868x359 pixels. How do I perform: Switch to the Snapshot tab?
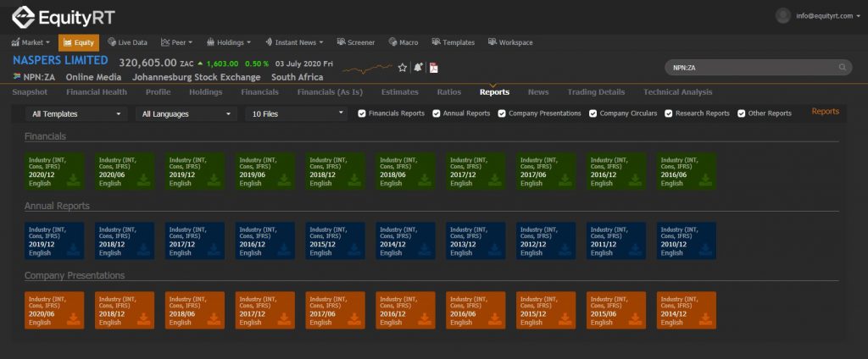pos(30,92)
